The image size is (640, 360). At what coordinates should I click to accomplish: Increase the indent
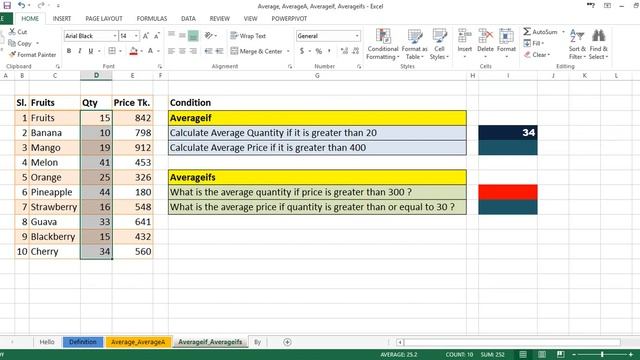click(x=219, y=51)
